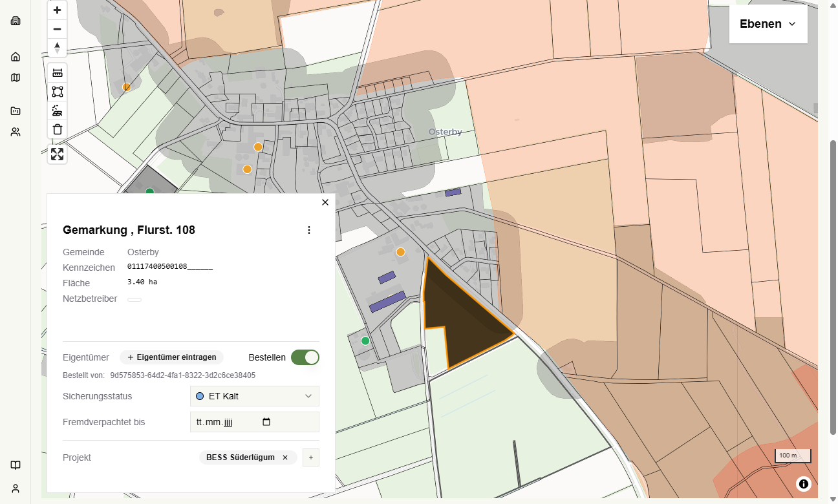This screenshot has width=838, height=504.
Task: Open the user profile icon
Action: (16, 488)
